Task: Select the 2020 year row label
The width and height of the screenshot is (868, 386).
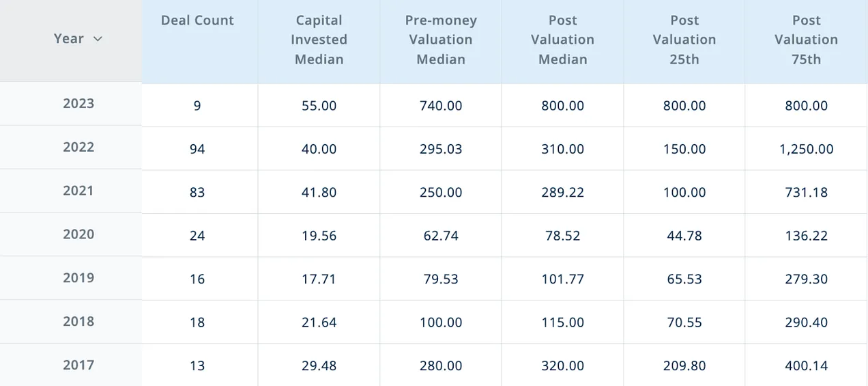Action: tap(78, 234)
